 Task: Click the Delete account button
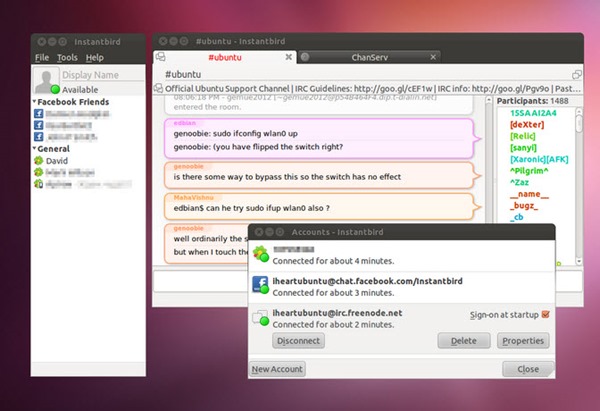[x=464, y=341]
